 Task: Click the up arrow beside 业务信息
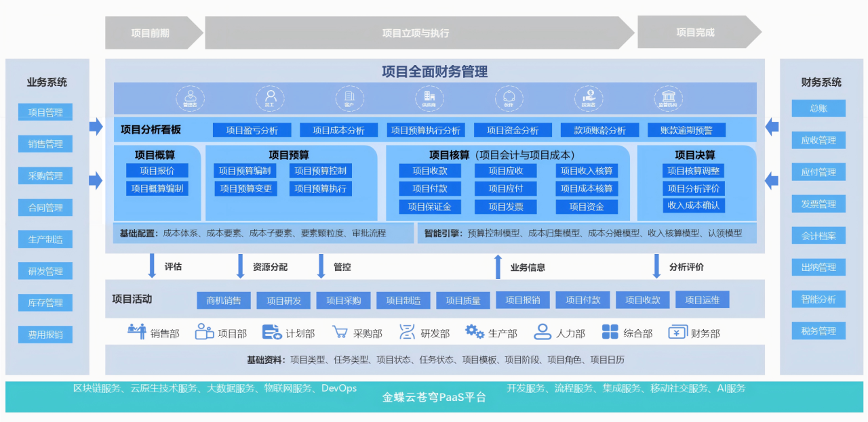pyautogui.click(x=498, y=266)
